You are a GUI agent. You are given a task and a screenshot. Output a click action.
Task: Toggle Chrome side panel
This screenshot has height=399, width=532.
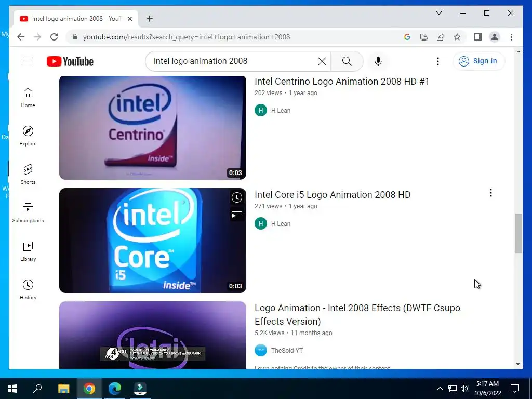(x=478, y=37)
